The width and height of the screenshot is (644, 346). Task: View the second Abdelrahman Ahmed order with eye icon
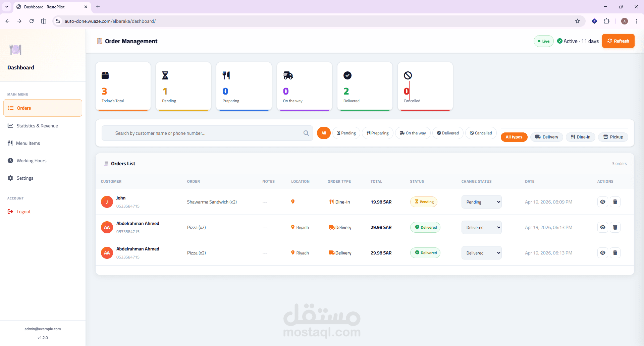[603, 253]
